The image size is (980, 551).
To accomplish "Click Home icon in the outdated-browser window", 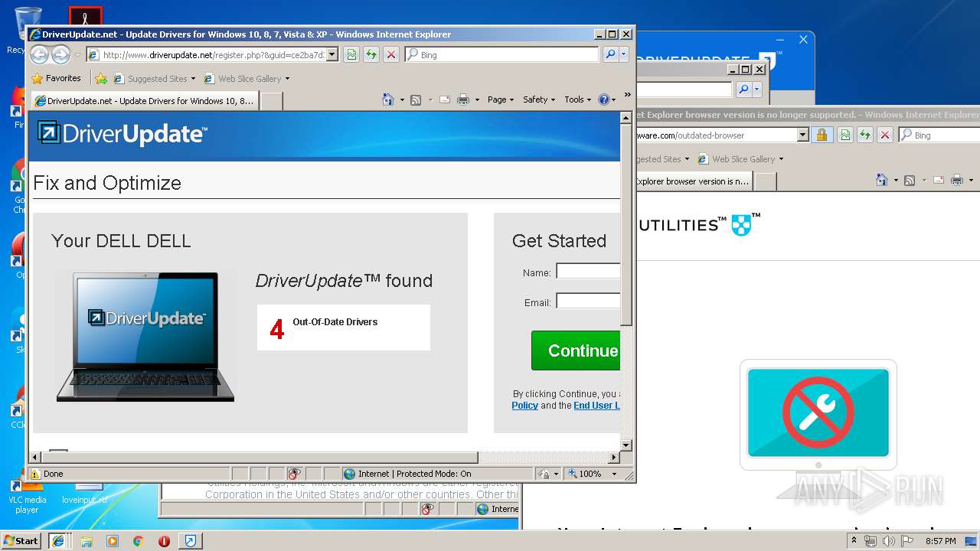I will click(x=882, y=181).
